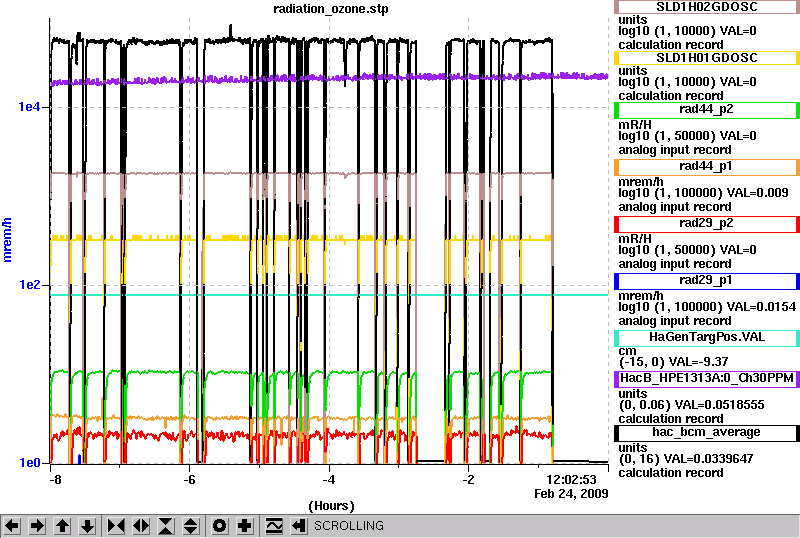Click the SCROLLING status text
Screen dimensions: 800x538
pyautogui.click(x=349, y=526)
